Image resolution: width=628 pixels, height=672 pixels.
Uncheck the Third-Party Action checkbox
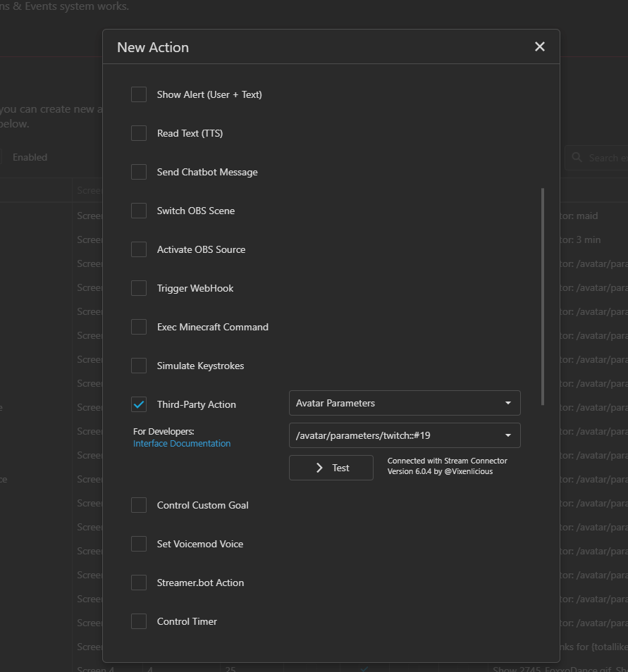pos(139,404)
